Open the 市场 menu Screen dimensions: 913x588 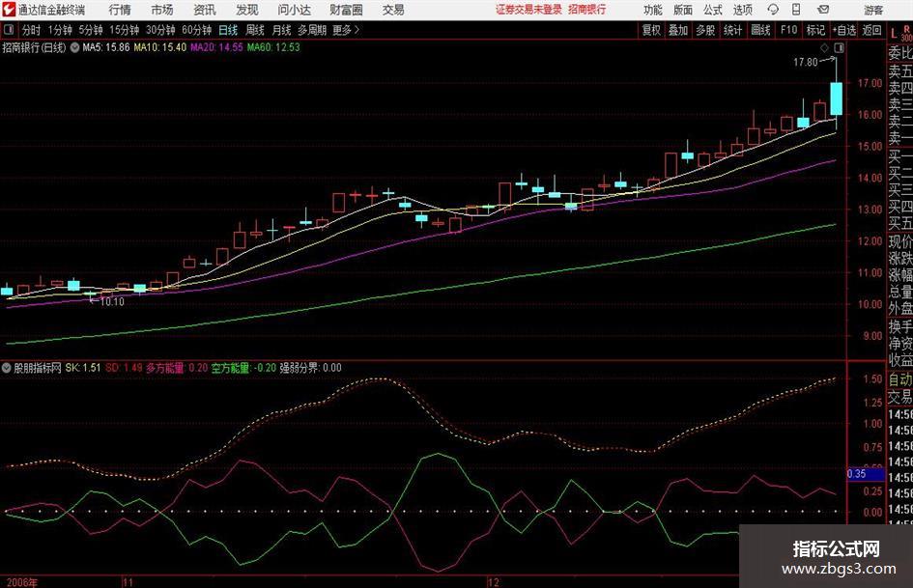click(x=162, y=10)
